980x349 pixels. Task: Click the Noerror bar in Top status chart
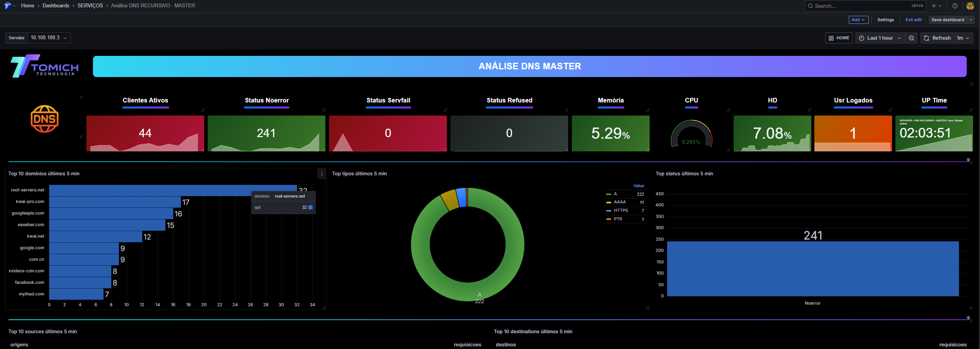coord(813,269)
